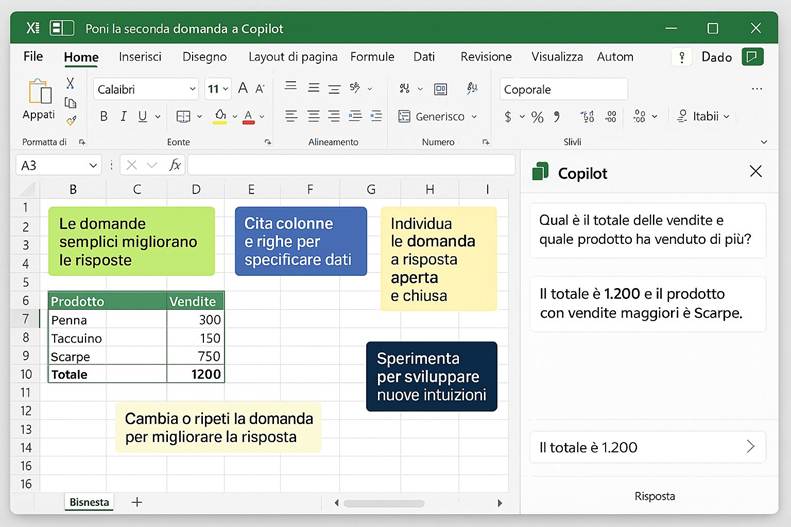Open the 'Il totale è 1.200' suggestion

[x=648, y=447]
